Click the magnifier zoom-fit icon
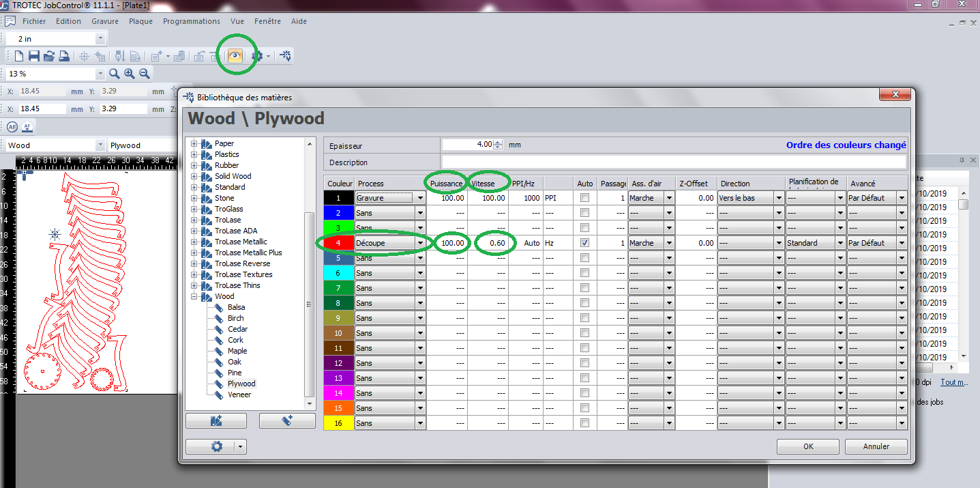Viewport: 980px width, 488px height. (115, 73)
